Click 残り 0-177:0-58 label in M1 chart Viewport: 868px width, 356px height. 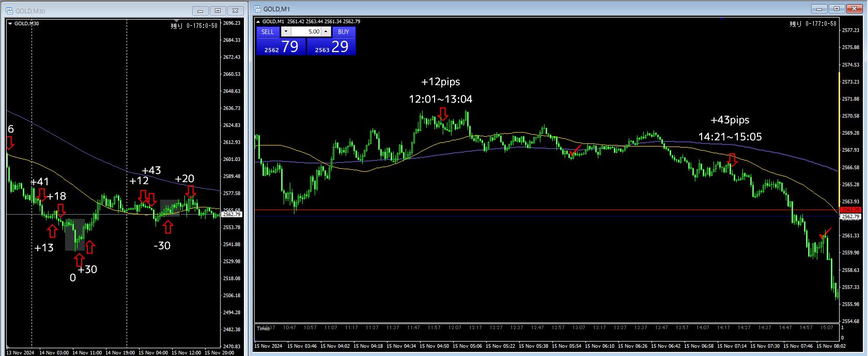click(x=813, y=24)
